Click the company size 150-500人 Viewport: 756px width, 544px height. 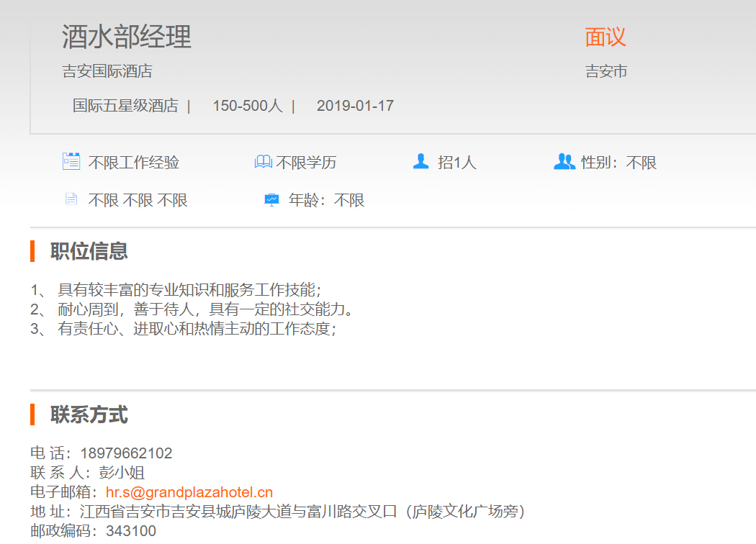[247, 106]
